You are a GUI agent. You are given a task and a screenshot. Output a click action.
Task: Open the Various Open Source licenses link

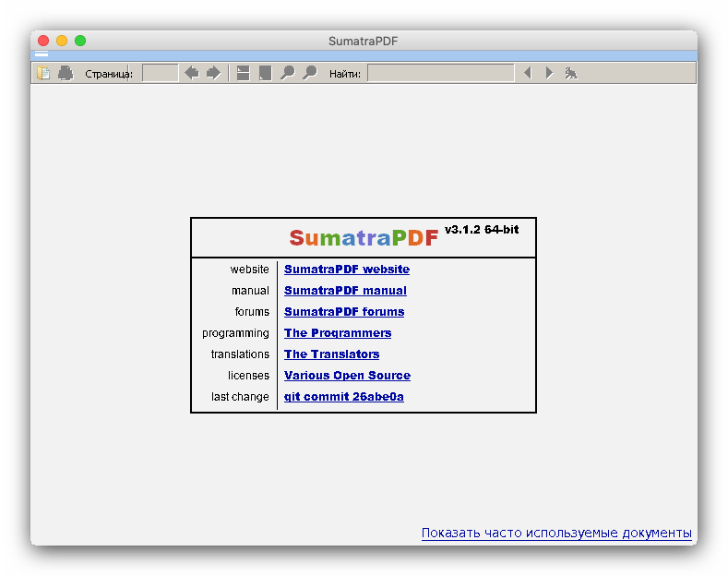click(347, 376)
